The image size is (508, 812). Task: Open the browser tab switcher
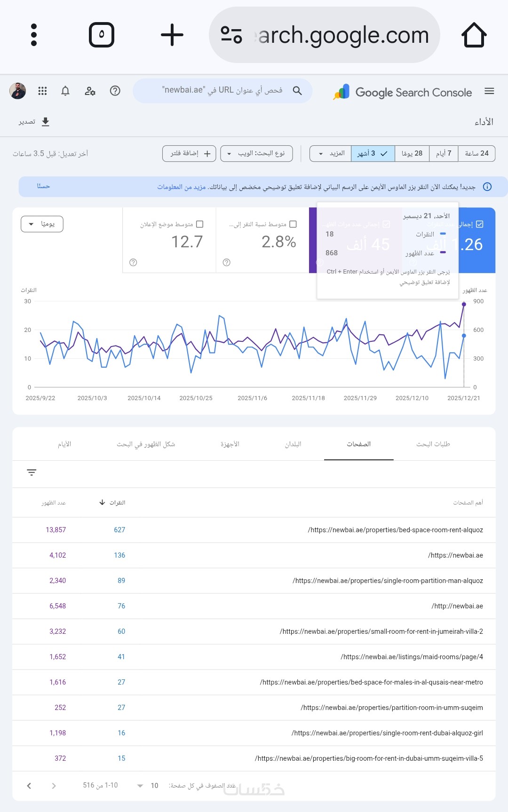point(102,35)
